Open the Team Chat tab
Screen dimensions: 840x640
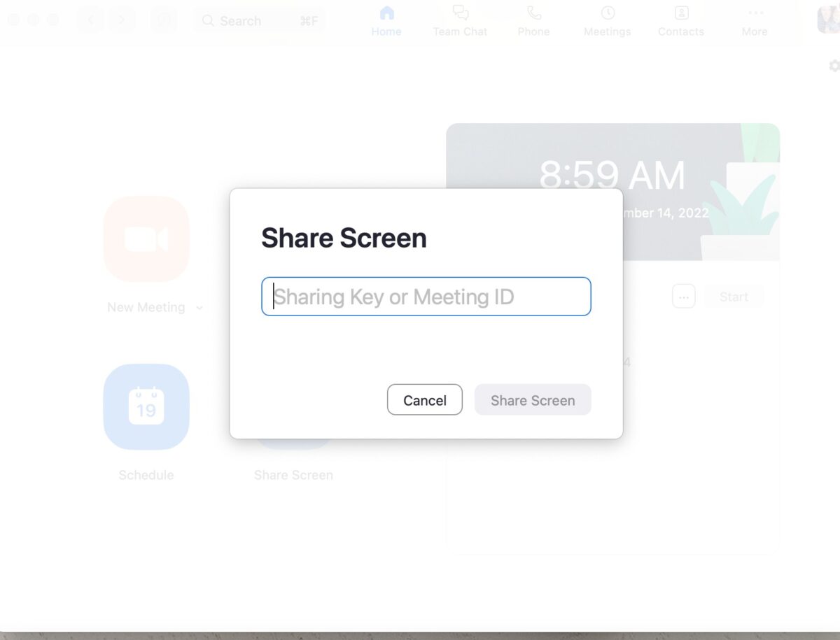460,21
